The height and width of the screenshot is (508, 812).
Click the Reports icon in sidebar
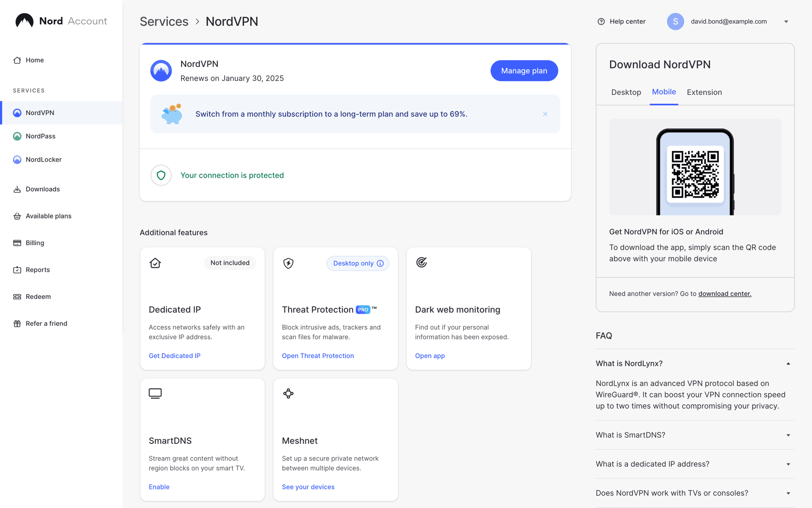click(x=17, y=270)
